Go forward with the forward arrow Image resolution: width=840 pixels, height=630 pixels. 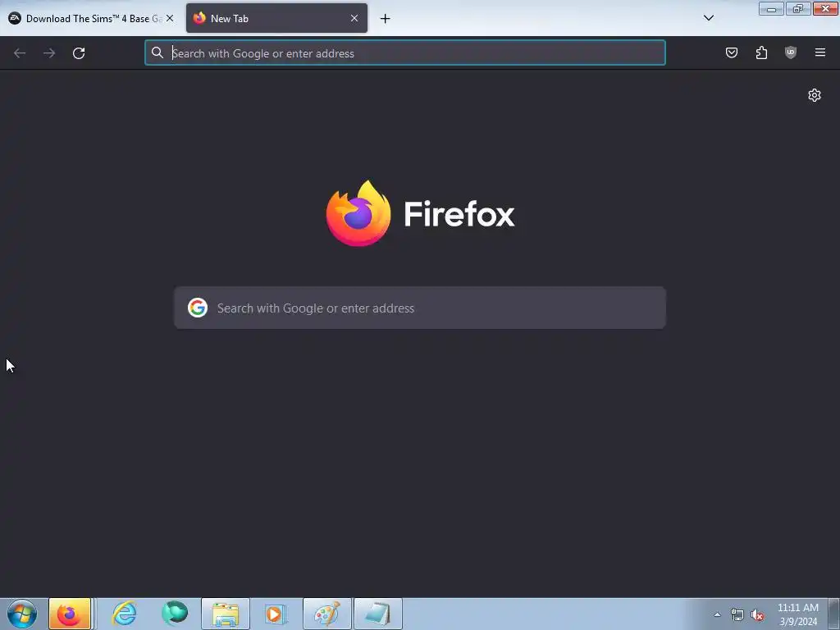pyautogui.click(x=49, y=53)
